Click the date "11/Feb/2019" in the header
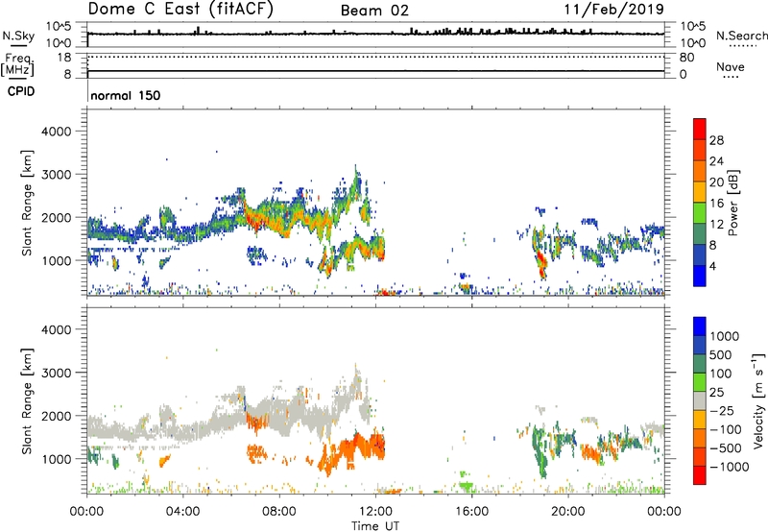The width and height of the screenshot is (768, 532). tap(613, 9)
